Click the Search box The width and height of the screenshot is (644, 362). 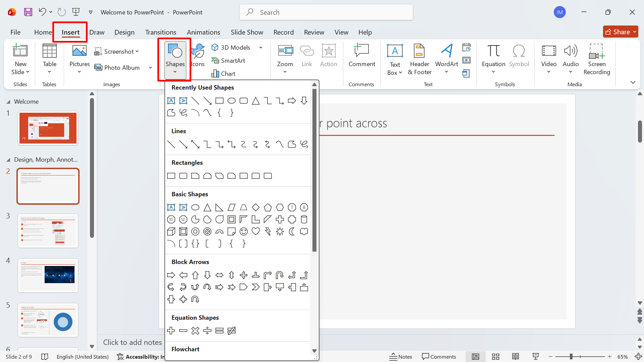pyautogui.click(x=326, y=12)
